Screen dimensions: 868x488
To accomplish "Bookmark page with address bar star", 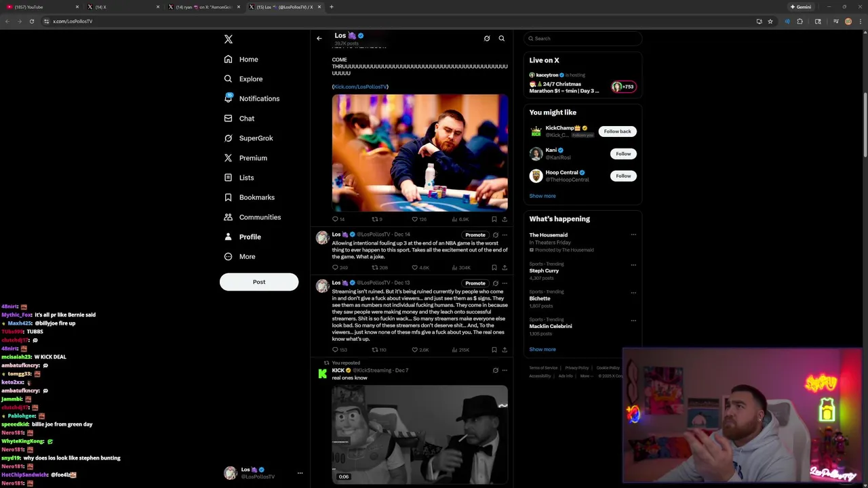I will pyautogui.click(x=770, y=21).
